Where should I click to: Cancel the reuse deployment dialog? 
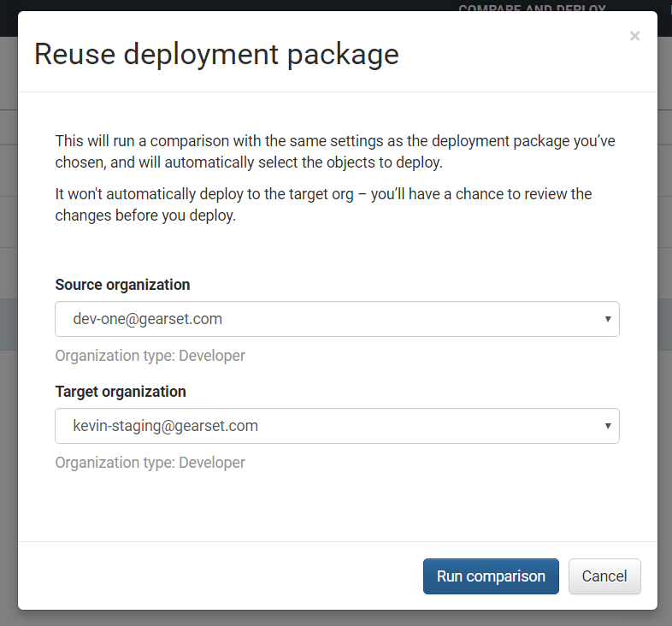pyautogui.click(x=604, y=576)
